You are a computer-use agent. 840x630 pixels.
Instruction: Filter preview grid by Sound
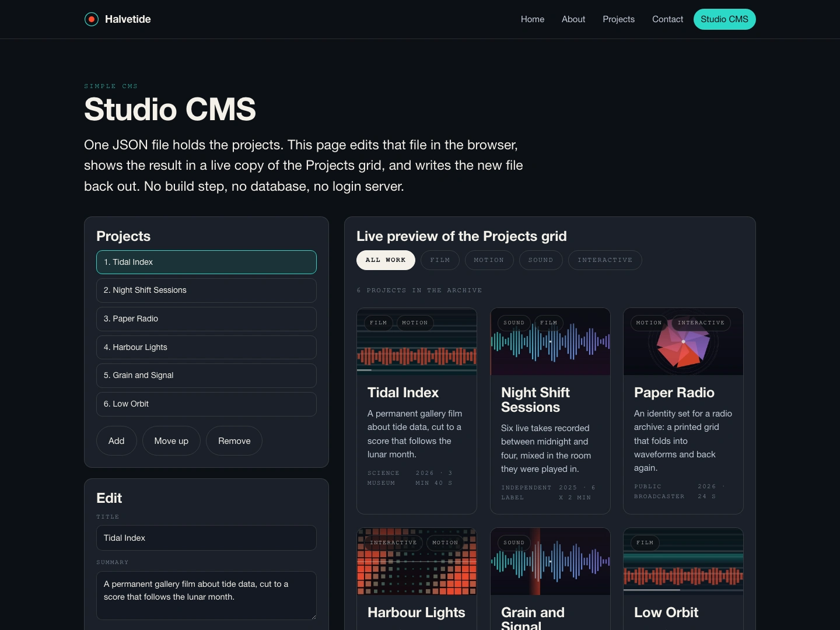coord(541,260)
